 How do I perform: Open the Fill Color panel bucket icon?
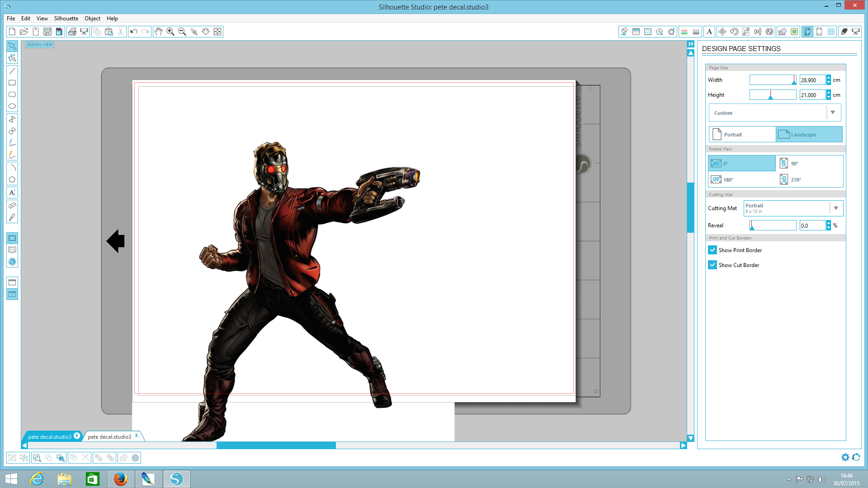pyautogui.click(x=624, y=32)
